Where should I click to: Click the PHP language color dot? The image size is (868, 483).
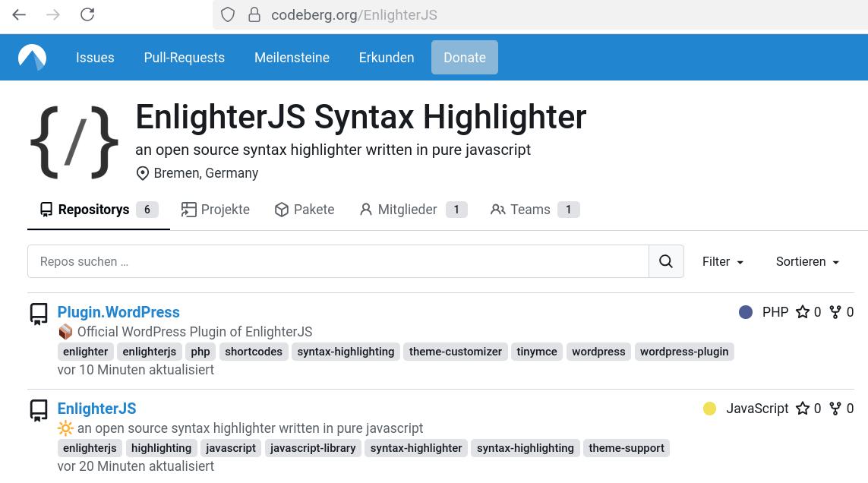[746, 312]
